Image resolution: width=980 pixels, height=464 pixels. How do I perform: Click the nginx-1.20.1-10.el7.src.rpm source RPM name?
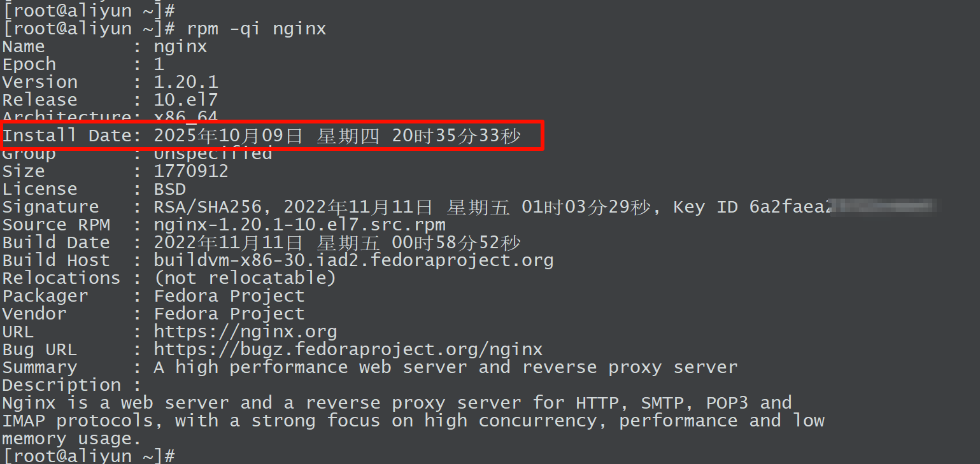(x=299, y=225)
